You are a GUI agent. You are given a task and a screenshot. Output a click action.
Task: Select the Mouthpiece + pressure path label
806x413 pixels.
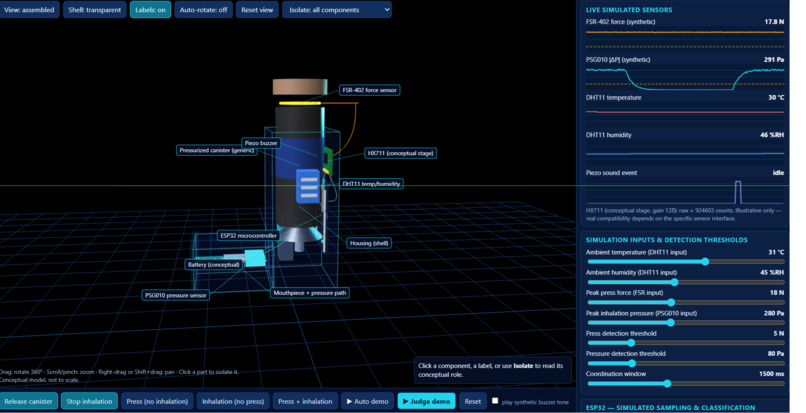(x=310, y=293)
